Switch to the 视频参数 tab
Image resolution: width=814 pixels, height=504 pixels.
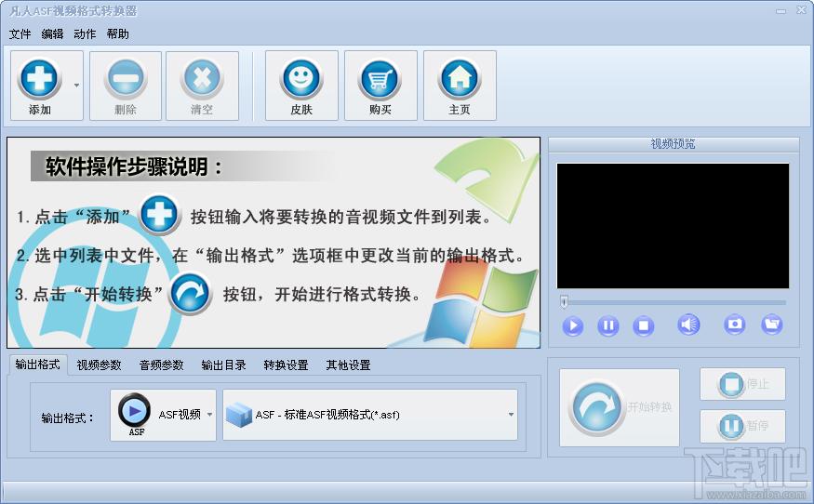point(100,365)
